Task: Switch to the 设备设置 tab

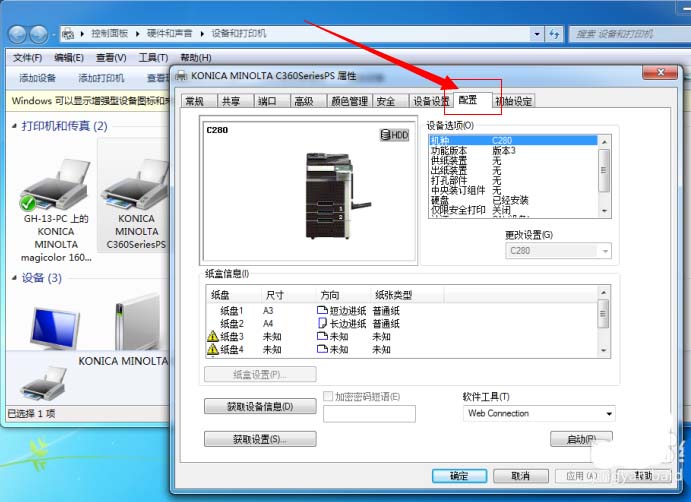Action: click(431, 101)
